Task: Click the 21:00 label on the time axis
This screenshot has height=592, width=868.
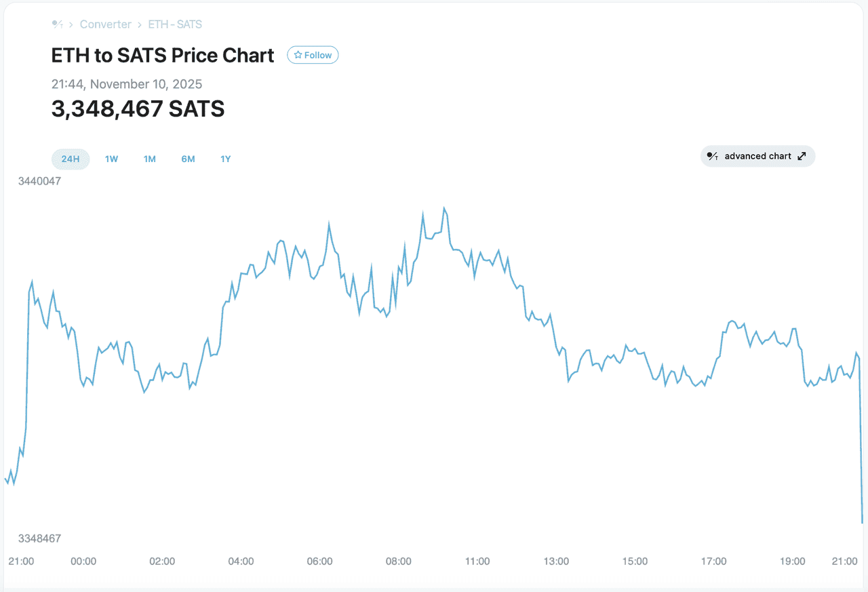Action: pos(21,561)
